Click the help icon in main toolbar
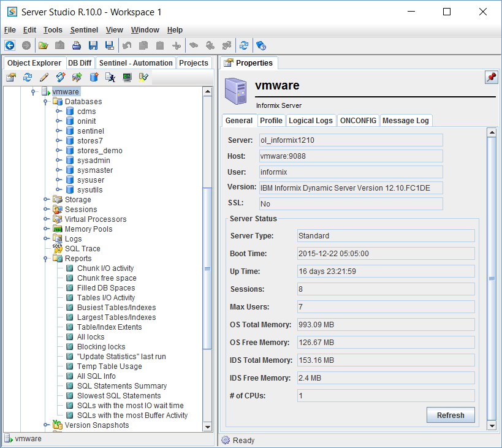This screenshot has width=502, height=448. pyautogui.click(x=261, y=45)
